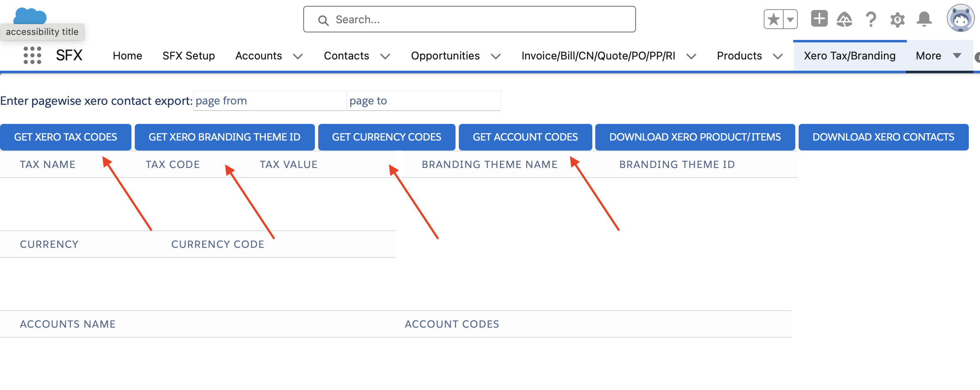Click the Salesforce cloud logo
This screenshot has height=390, width=980.
[30, 17]
